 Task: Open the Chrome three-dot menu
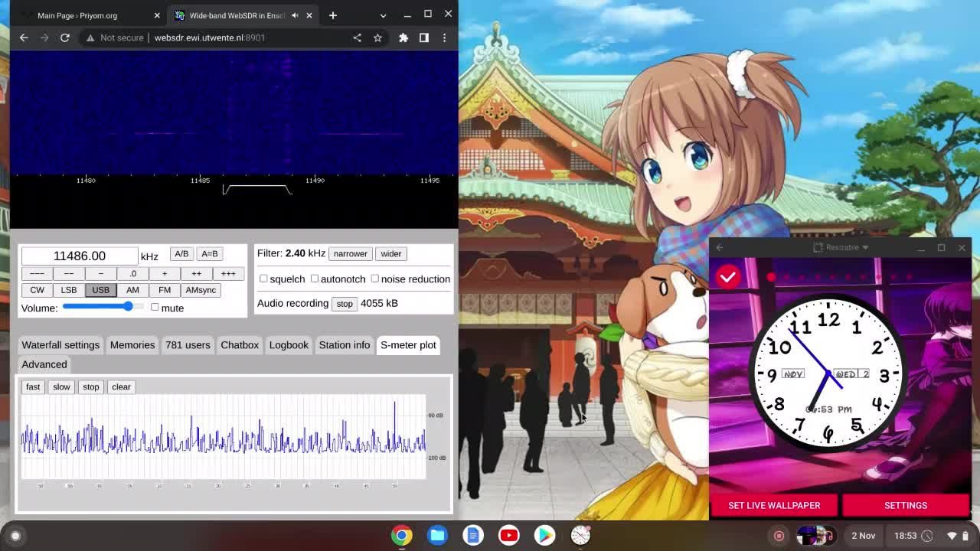444,37
